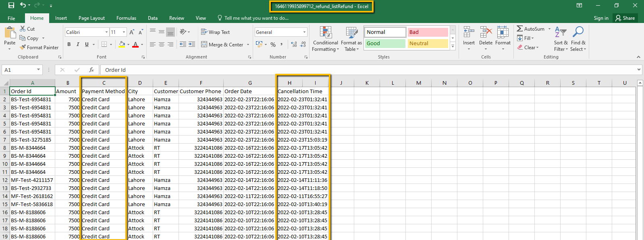Toggle Wrap Text on the cell

pos(216,32)
